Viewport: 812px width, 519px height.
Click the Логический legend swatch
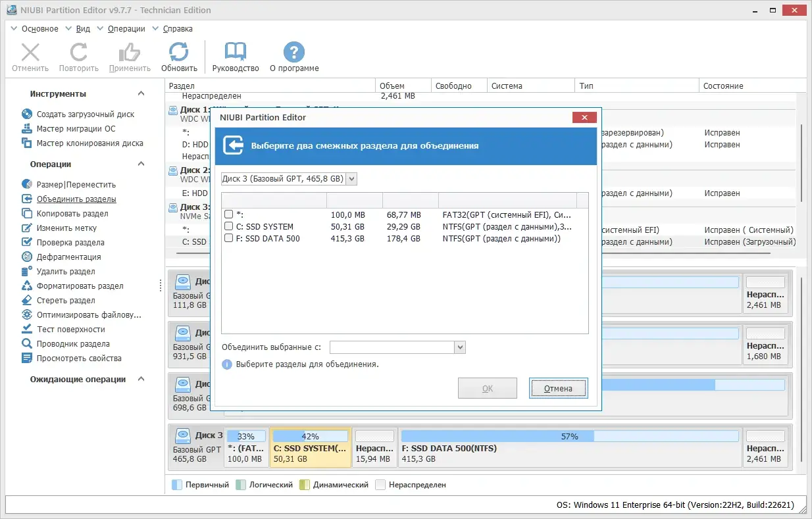tap(240, 485)
